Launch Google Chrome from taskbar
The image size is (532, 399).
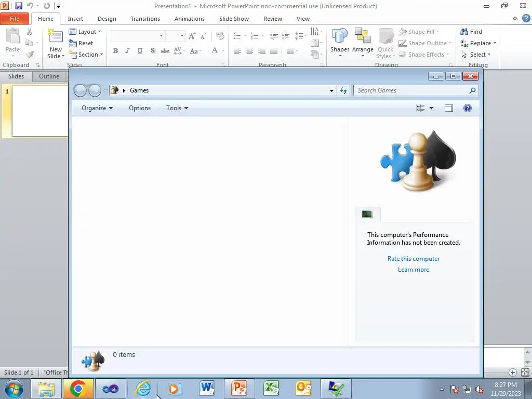click(78, 389)
